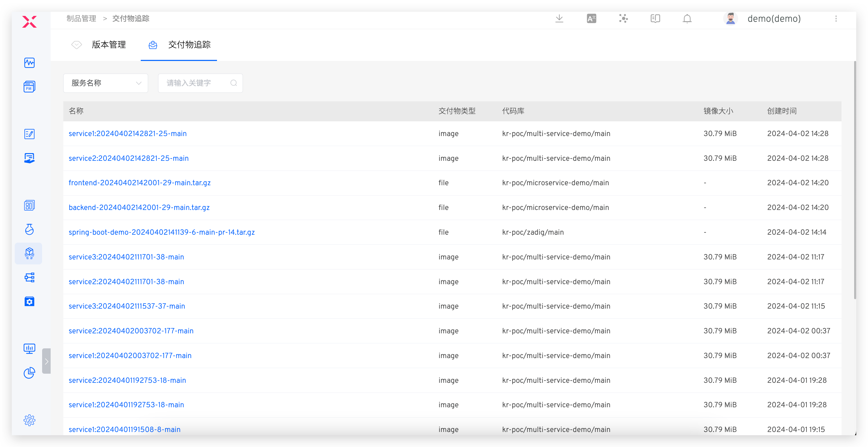This screenshot has height=447, width=868.
Task: Switch to the 版本管理 tab
Action: coord(108,44)
